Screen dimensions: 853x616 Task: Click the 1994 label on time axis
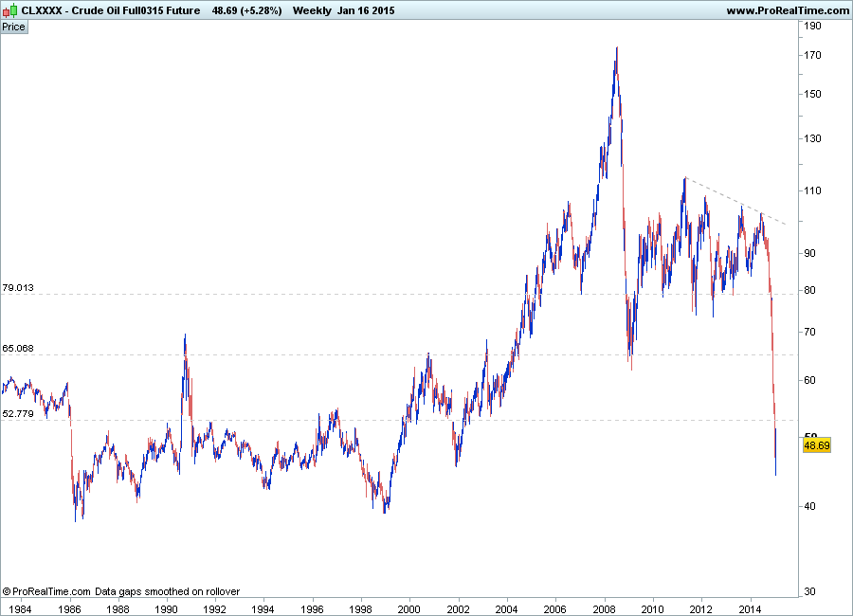(x=263, y=609)
